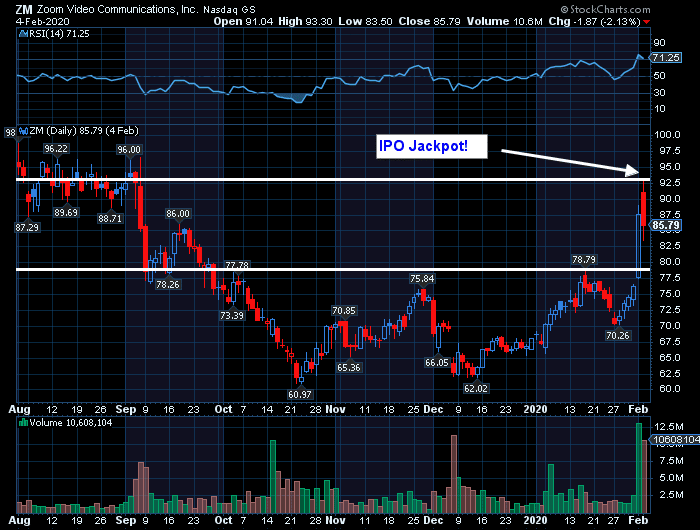Click the 96.22 price peak label
This screenshot has height=530, width=700.
click(x=56, y=149)
